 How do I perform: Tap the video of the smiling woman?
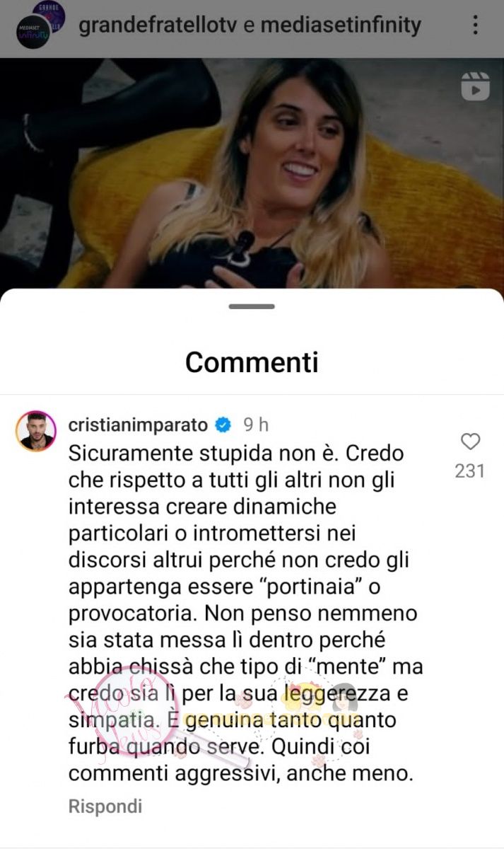pos(252,173)
